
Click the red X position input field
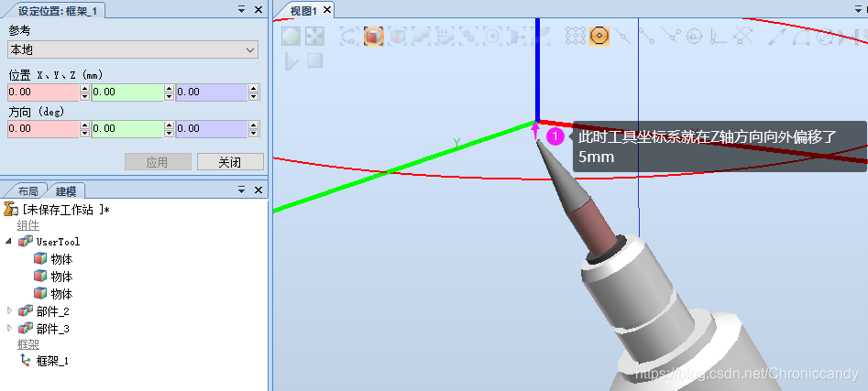coord(43,92)
